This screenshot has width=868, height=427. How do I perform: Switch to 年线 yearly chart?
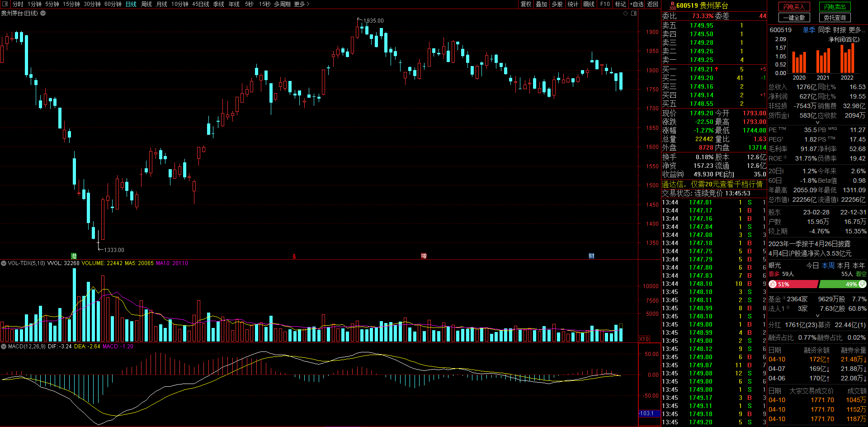(234, 4)
